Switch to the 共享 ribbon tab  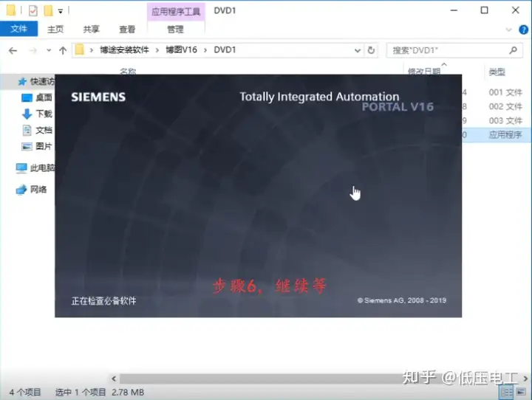tap(92, 30)
